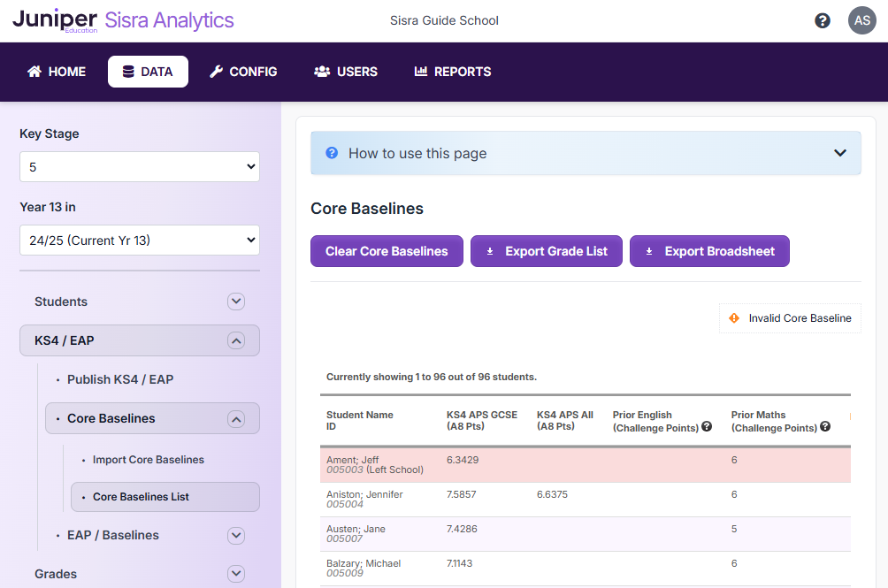Select Import Core Baselines in the sidebar

pyautogui.click(x=149, y=459)
